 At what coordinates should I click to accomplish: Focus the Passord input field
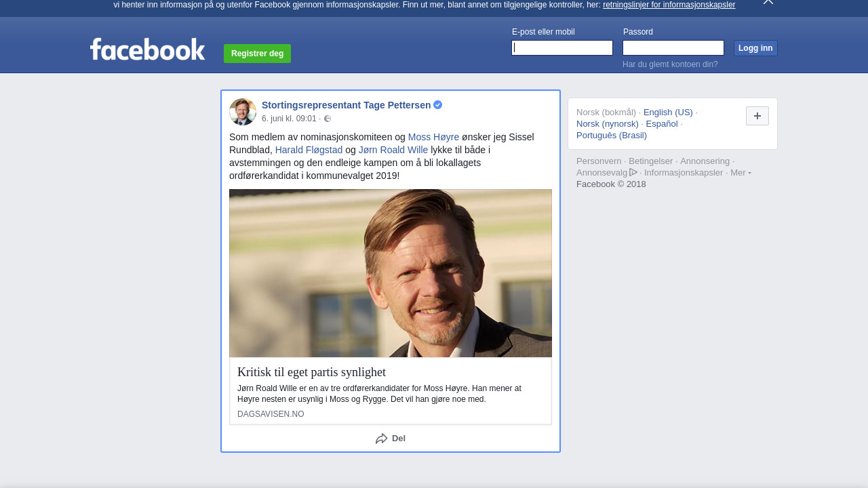pos(673,47)
